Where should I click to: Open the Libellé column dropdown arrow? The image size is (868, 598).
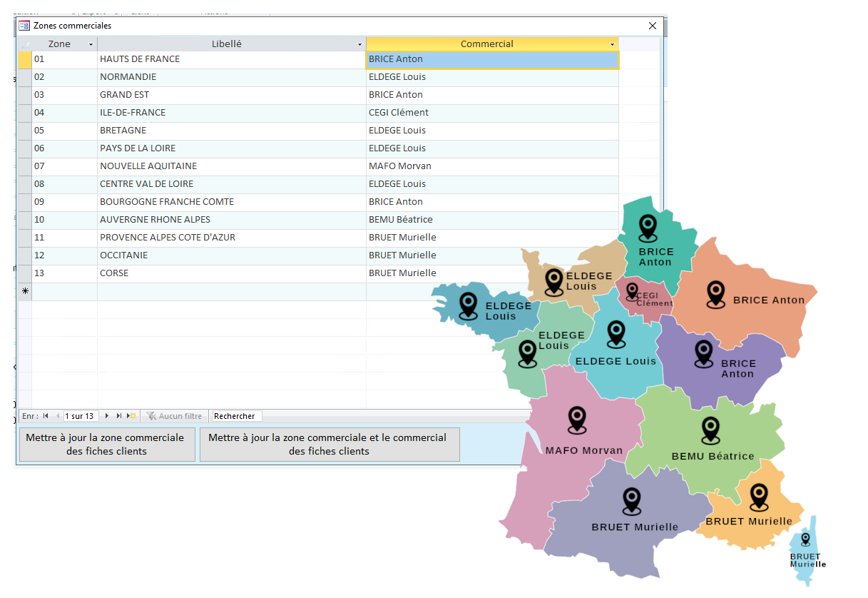click(x=360, y=44)
